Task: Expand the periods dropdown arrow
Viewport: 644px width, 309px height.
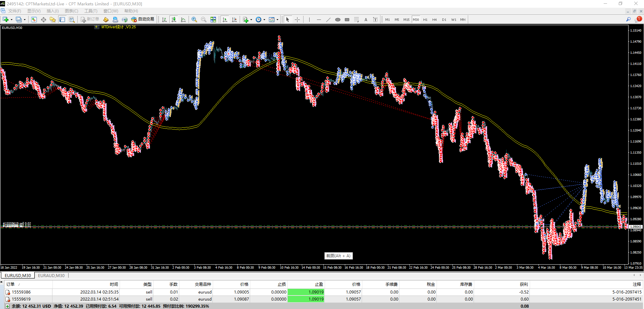Action: click(x=264, y=20)
